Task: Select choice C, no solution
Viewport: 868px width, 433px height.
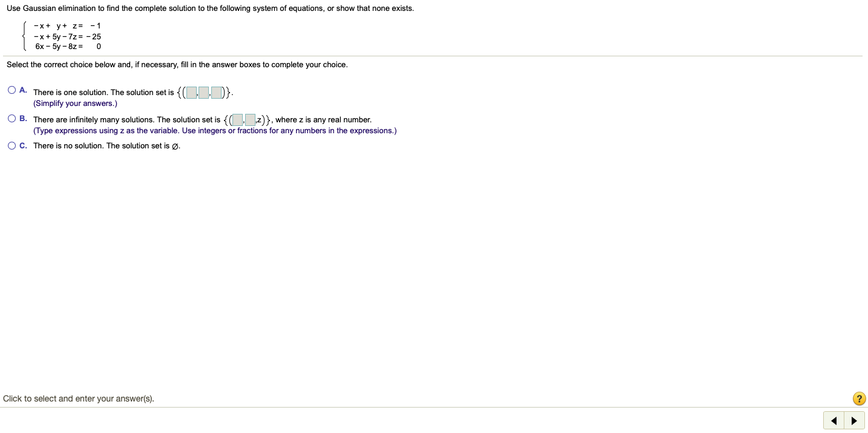Action: click(12, 145)
